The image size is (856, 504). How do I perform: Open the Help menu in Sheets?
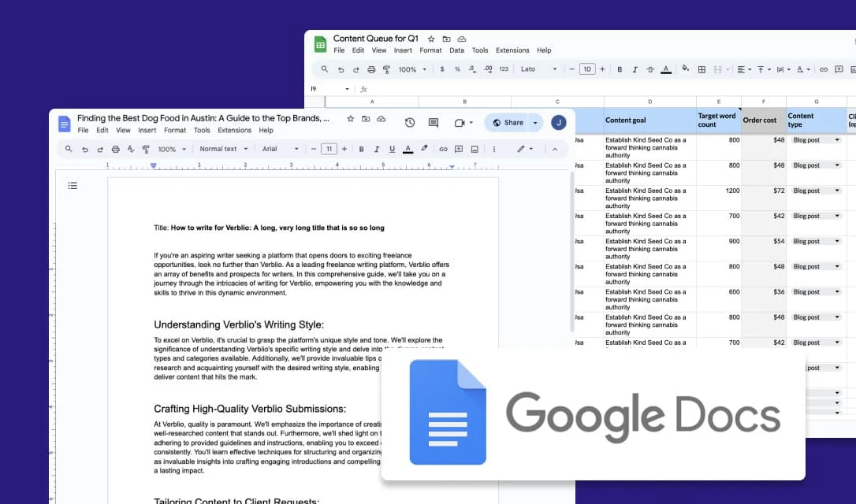pyautogui.click(x=544, y=50)
